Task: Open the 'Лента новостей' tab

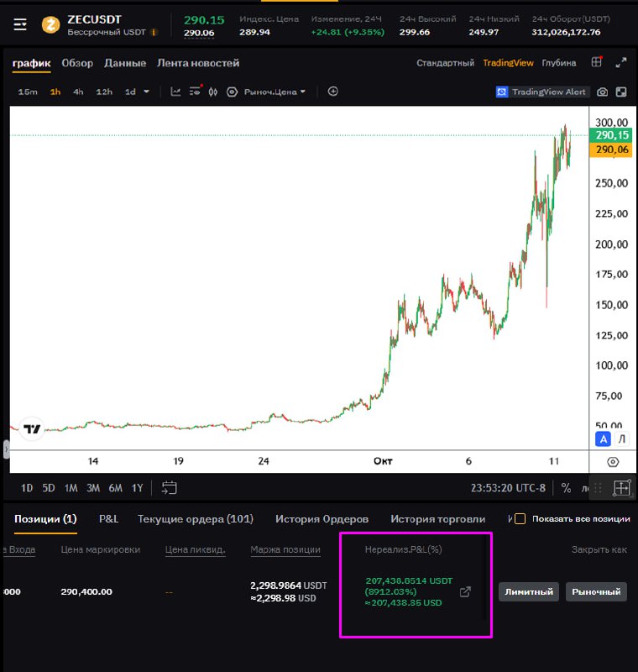Action: point(198,63)
